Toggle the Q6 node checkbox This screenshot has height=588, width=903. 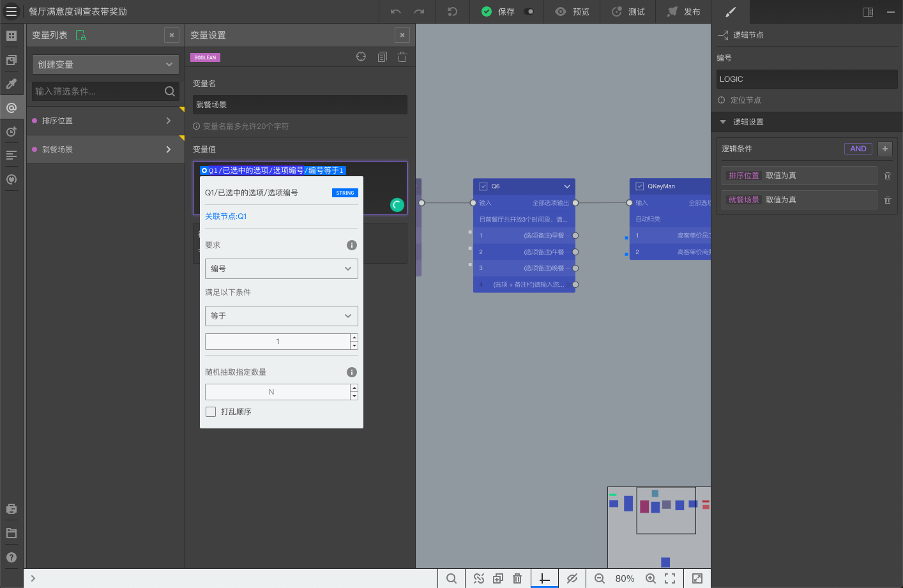pyautogui.click(x=483, y=186)
